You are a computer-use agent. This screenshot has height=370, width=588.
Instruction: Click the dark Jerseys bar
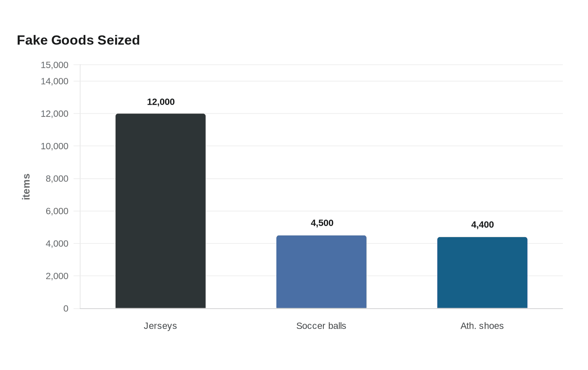coord(160,211)
